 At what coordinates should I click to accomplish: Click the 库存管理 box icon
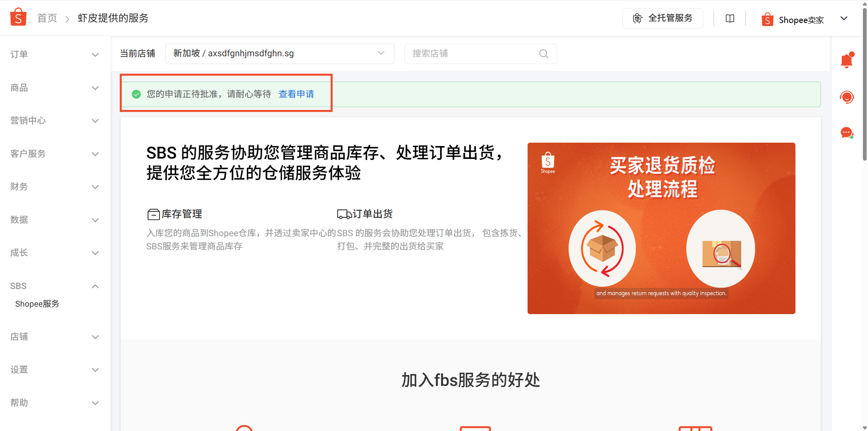point(153,214)
